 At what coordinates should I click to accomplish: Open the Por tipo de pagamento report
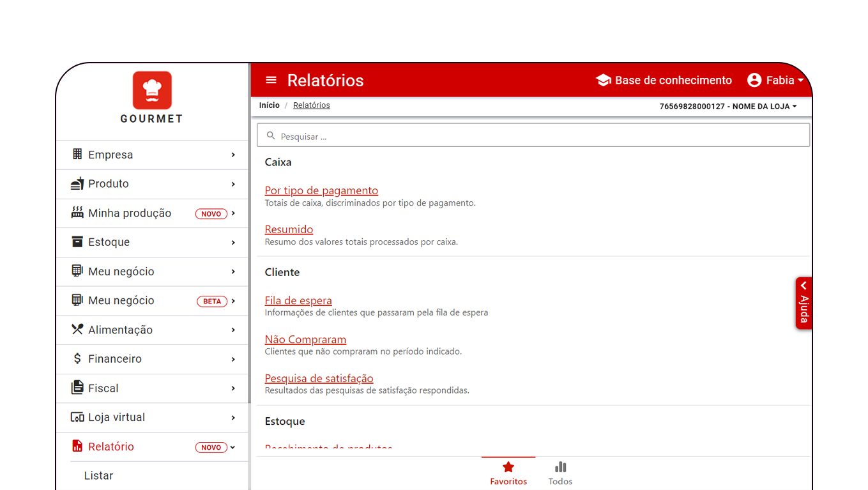pos(321,190)
